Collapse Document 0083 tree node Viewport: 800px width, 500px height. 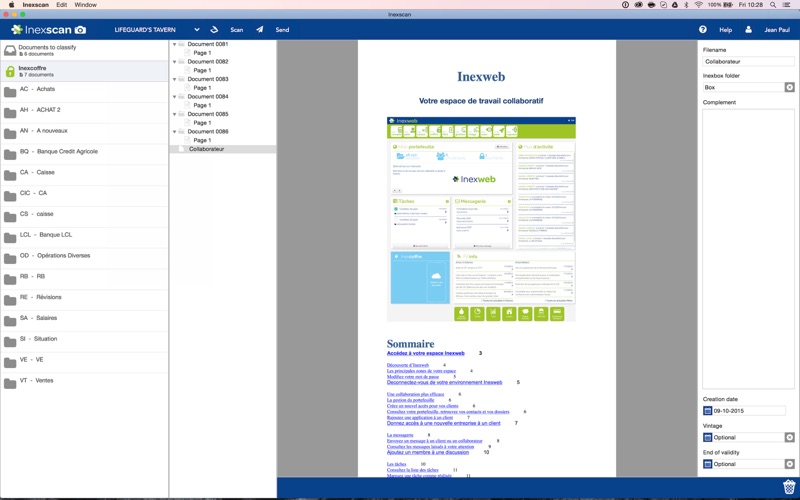click(174, 79)
